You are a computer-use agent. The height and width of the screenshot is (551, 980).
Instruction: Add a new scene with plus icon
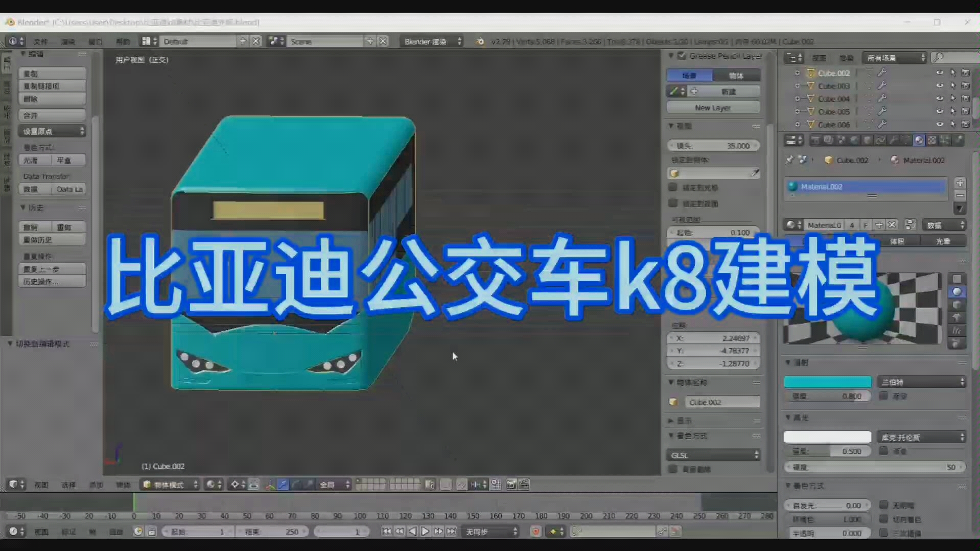click(x=370, y=41)
